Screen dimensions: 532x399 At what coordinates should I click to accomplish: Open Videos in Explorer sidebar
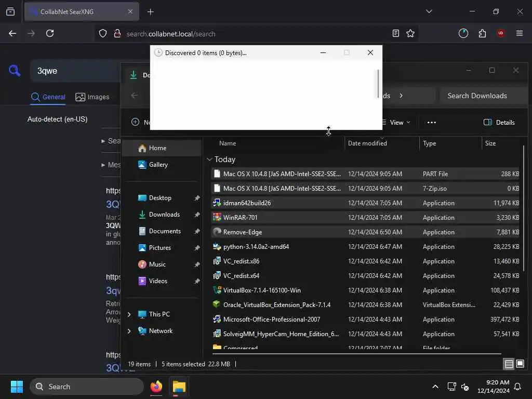tap(162, 281)
